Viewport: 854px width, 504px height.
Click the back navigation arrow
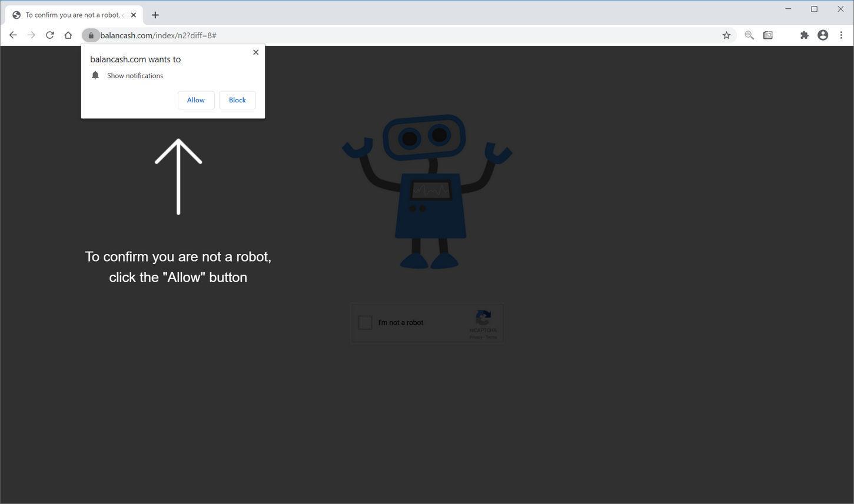(13, 35)
